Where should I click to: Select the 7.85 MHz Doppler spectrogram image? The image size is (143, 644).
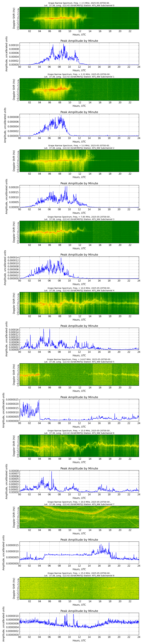[x=79, y=232]
